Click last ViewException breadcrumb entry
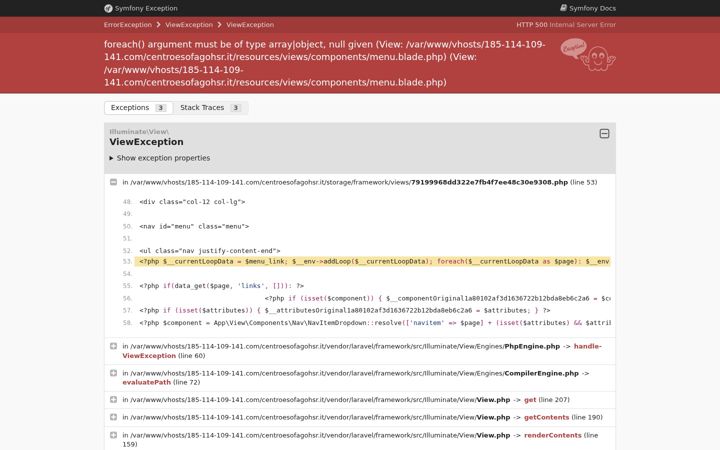720x450 pixels. pos(250,25)
